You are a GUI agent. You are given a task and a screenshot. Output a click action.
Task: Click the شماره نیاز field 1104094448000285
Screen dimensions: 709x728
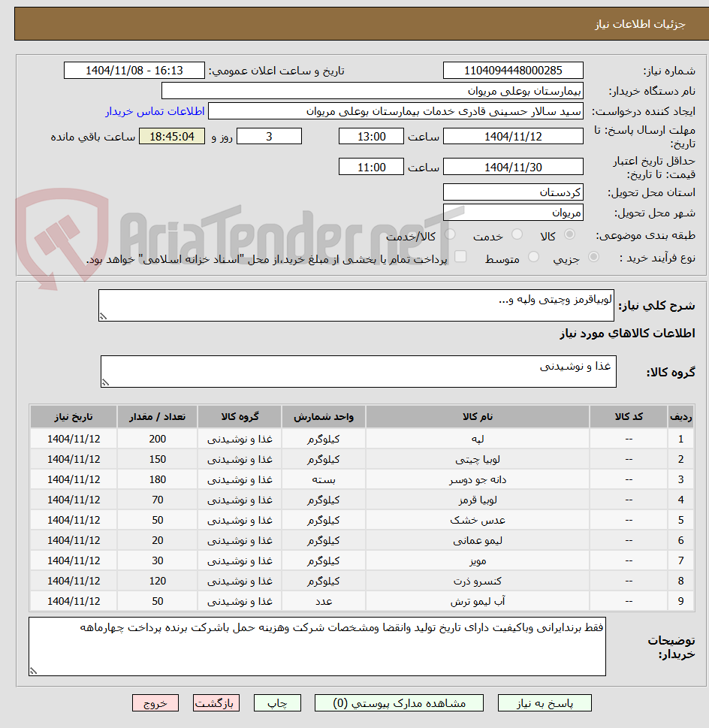(513, 71)
